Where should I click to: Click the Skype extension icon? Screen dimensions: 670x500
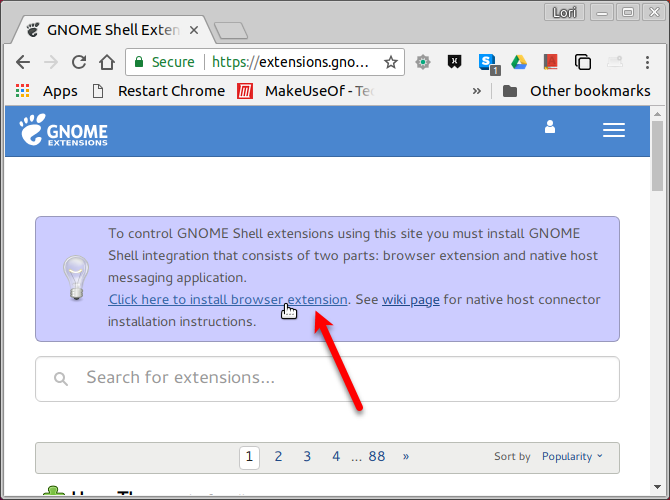coord(488,63)
